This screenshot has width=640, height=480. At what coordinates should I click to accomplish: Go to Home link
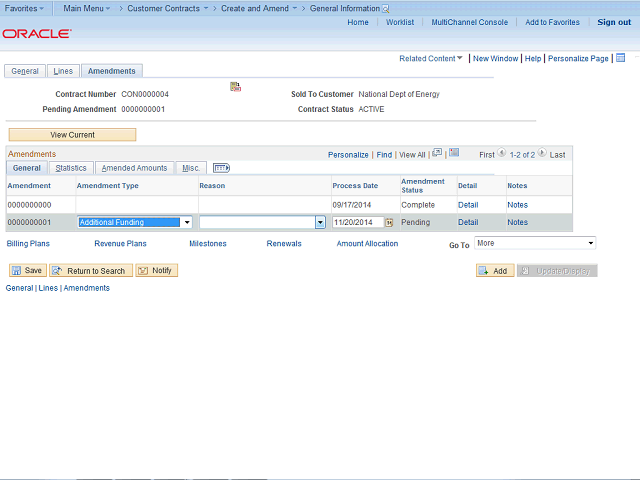(358, 22)
